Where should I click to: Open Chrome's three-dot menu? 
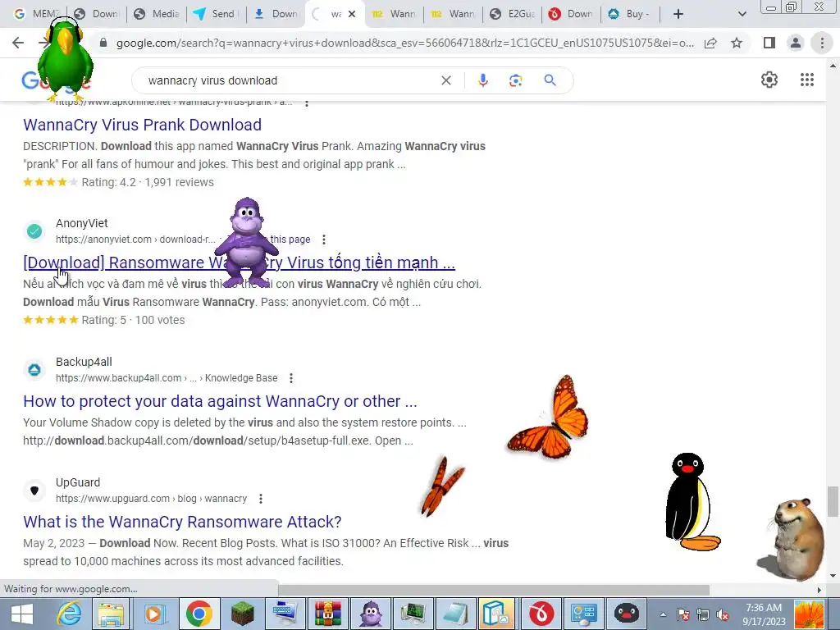pyautogui.click(x=822, y=43)
